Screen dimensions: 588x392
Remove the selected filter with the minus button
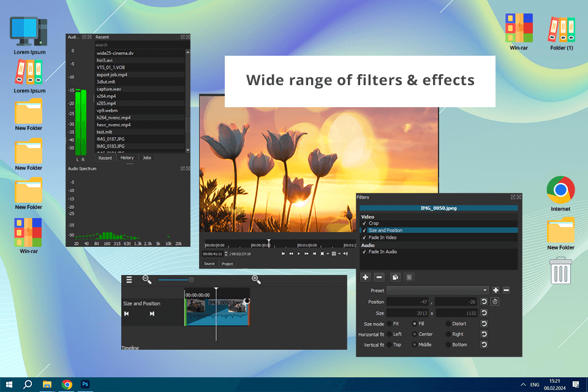click(379, 277)
